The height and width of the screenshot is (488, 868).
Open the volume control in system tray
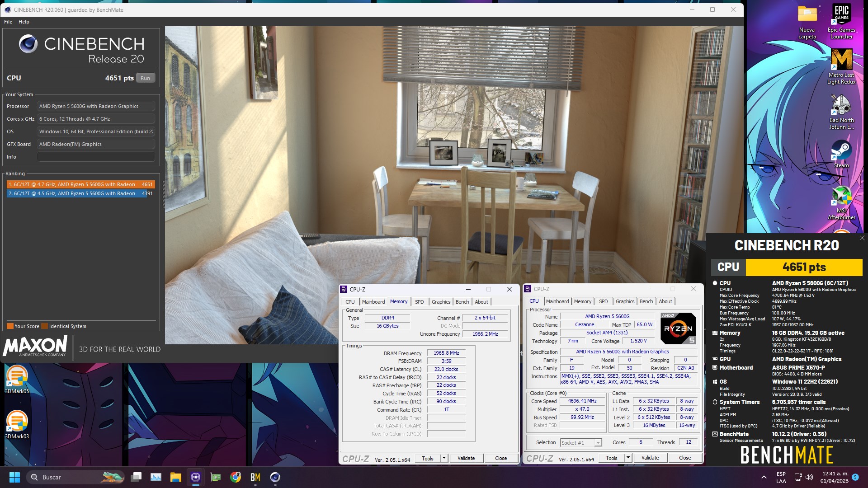coord(809,477)
